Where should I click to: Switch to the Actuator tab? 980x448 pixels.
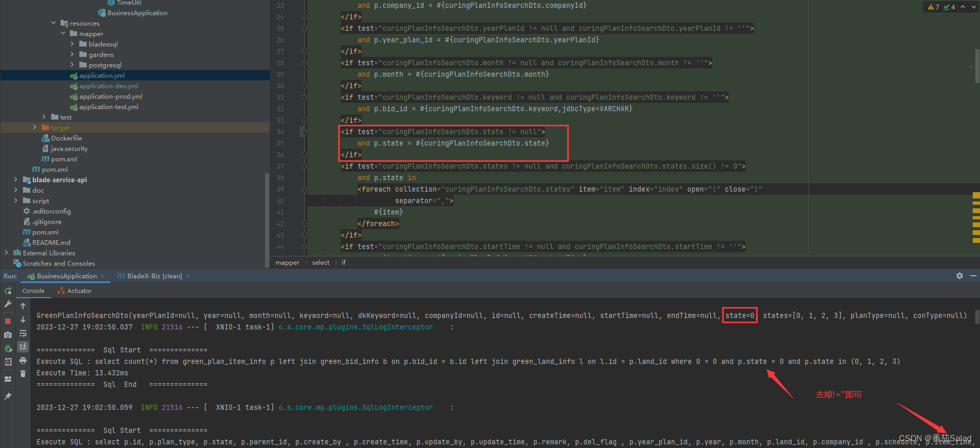[x=74, y=291]
